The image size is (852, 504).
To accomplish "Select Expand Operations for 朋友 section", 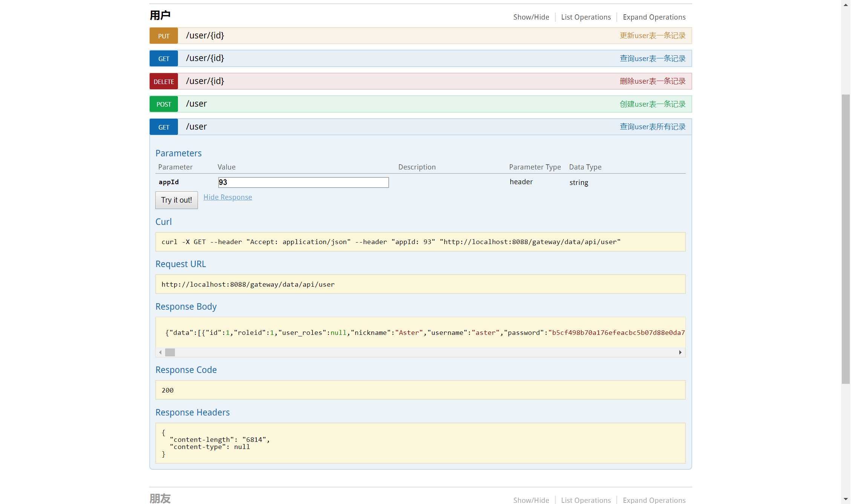I will coord(654,500).
